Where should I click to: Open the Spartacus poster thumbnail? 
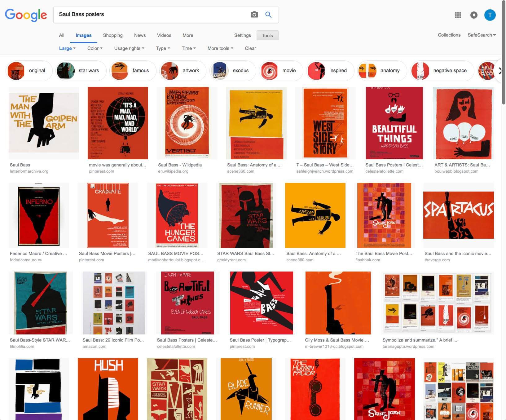click(x=459, y=215)
